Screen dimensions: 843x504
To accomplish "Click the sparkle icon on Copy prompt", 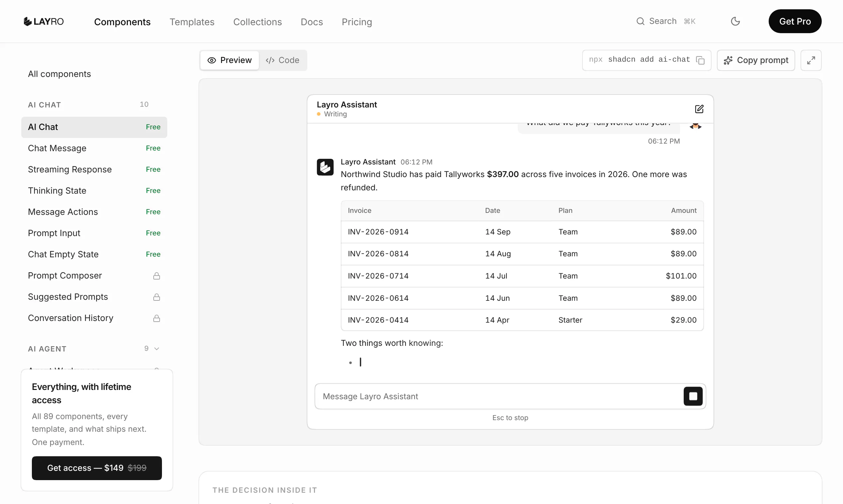I will [728, 60].
